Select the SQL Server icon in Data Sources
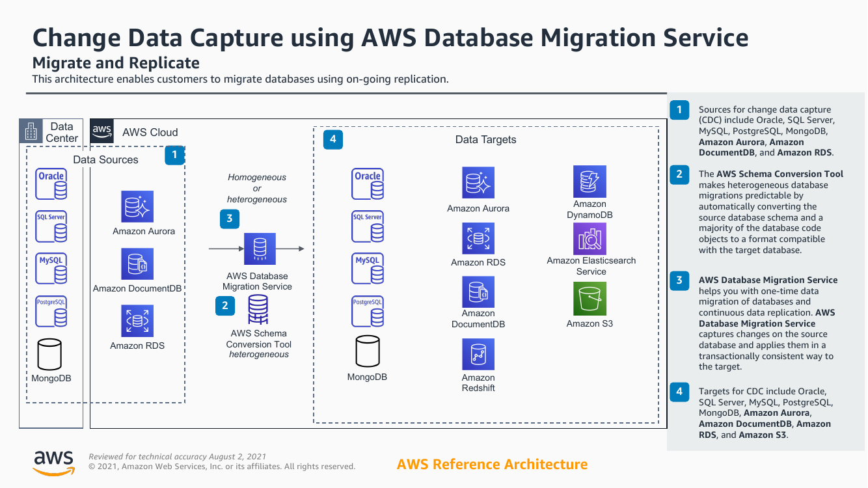Viewport: 868px width, 488px height. tap(51, 226)
